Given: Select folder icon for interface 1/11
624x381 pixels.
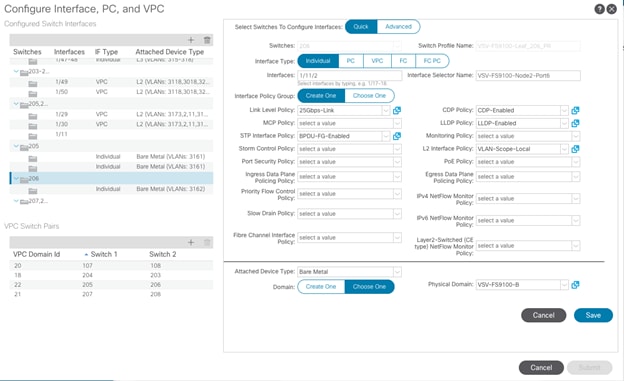Looking at the screenshot, I should [x=33, y=137].
